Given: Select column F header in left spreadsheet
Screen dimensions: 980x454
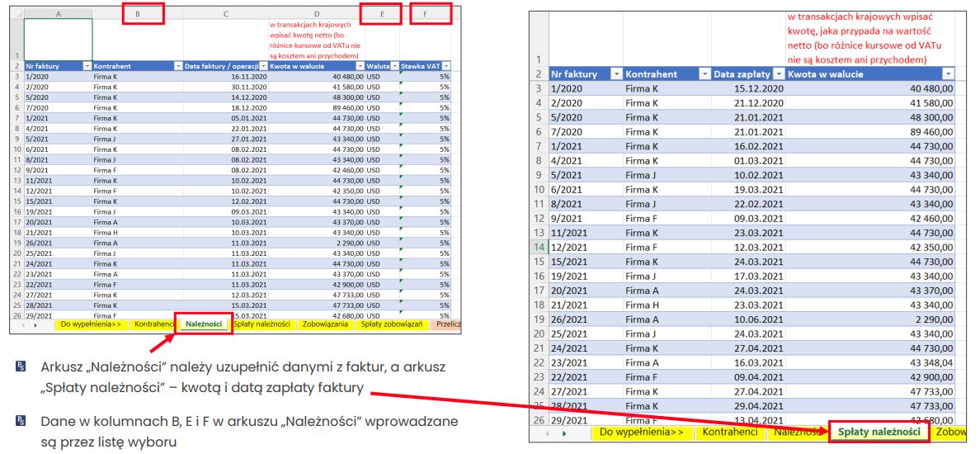Looking at the screenshot, I should 425,14.
